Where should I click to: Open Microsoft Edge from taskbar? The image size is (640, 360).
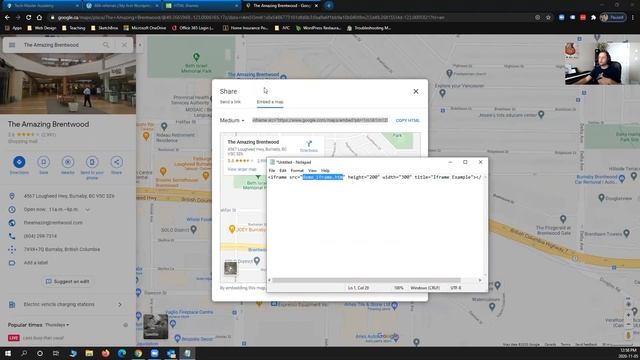click(122, 353)
